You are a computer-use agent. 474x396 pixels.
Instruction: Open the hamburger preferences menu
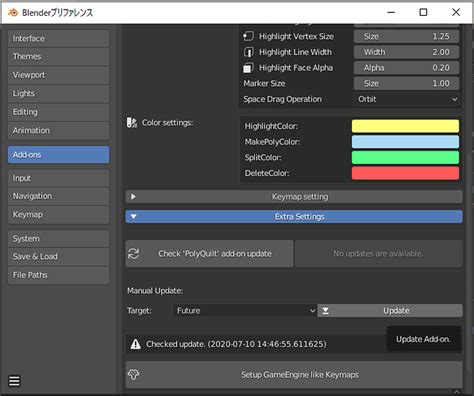click(14, 381)
